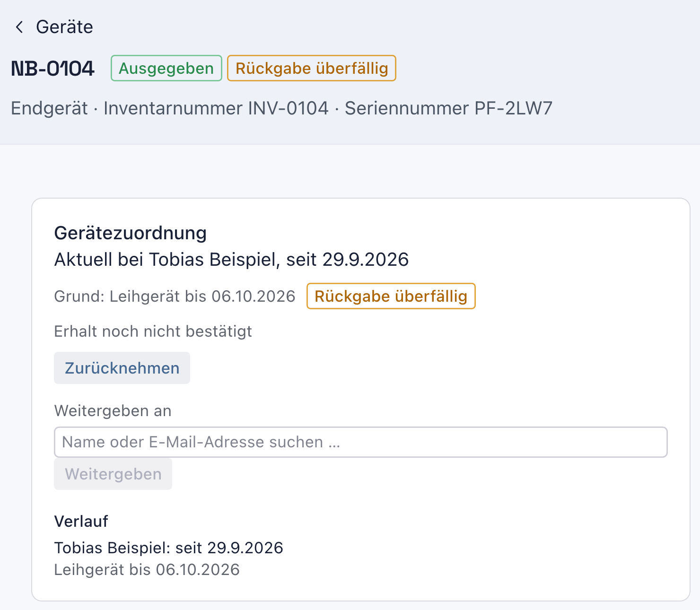Click the Rückgabe überfällig badge beside Grund
Image resolution: width=700 pixels, height=610 pixels.
391,296
